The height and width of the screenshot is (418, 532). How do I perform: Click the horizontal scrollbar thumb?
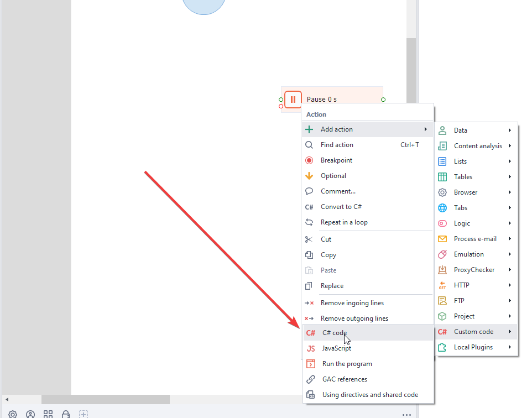click(x=106, y=399)
